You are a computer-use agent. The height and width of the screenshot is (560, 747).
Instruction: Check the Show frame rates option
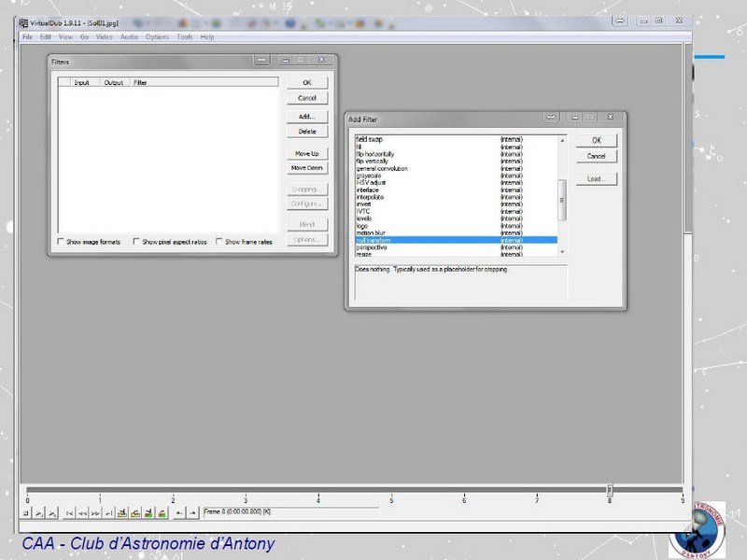[220, 242]
